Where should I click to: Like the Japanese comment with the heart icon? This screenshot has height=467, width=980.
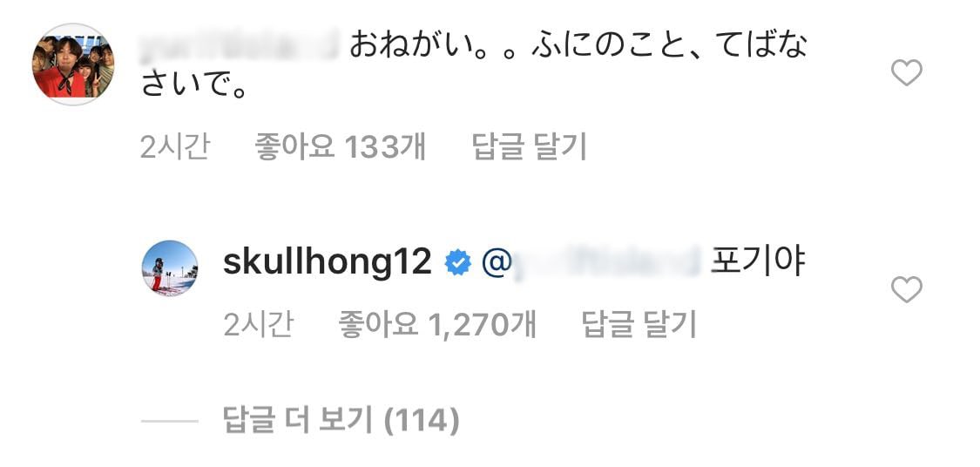[906, 73]
